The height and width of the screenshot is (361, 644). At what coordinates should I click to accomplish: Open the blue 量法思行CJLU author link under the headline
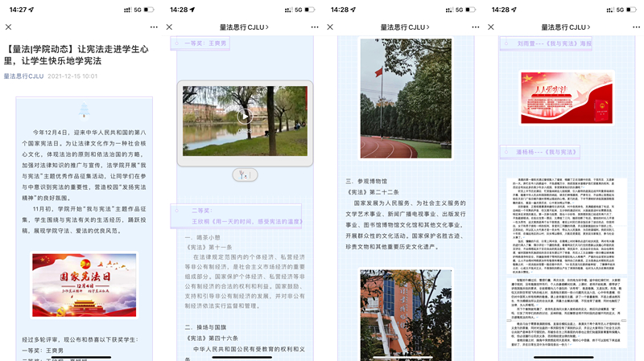click(x=24, y=76)
